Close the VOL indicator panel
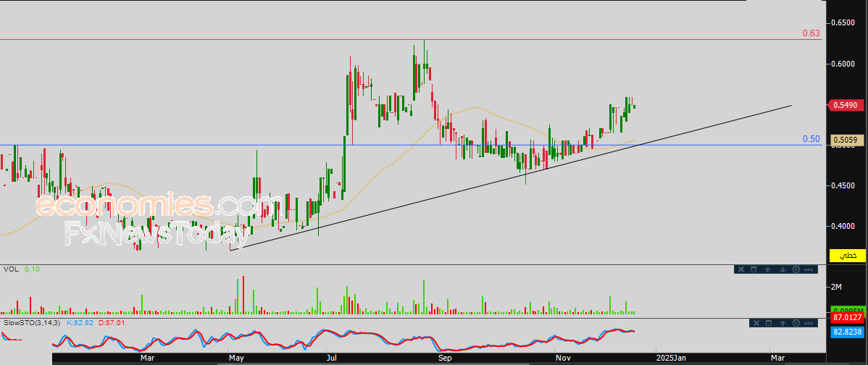 click(x=741, y=269)
